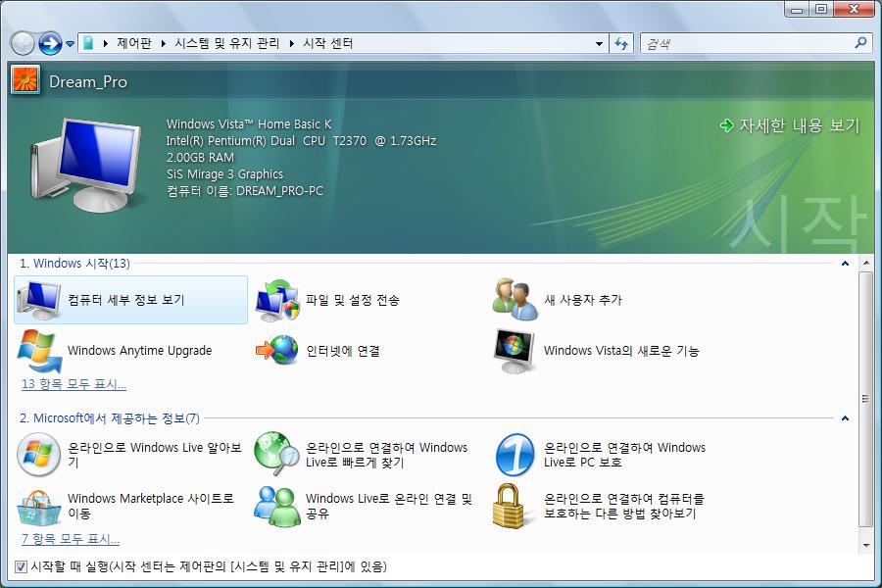Screen dimensions: 882x588
Task: Click the 새 사용자 추가 label
Action: click(583, 300)
